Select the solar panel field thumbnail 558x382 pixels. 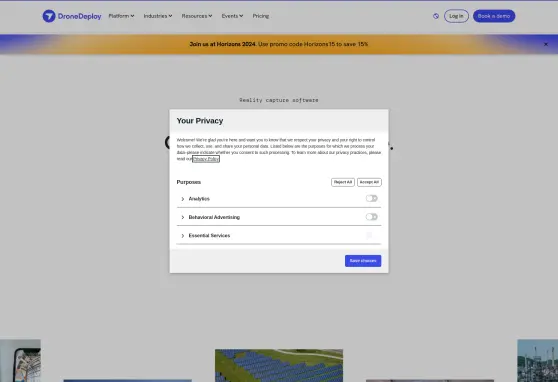279,366
